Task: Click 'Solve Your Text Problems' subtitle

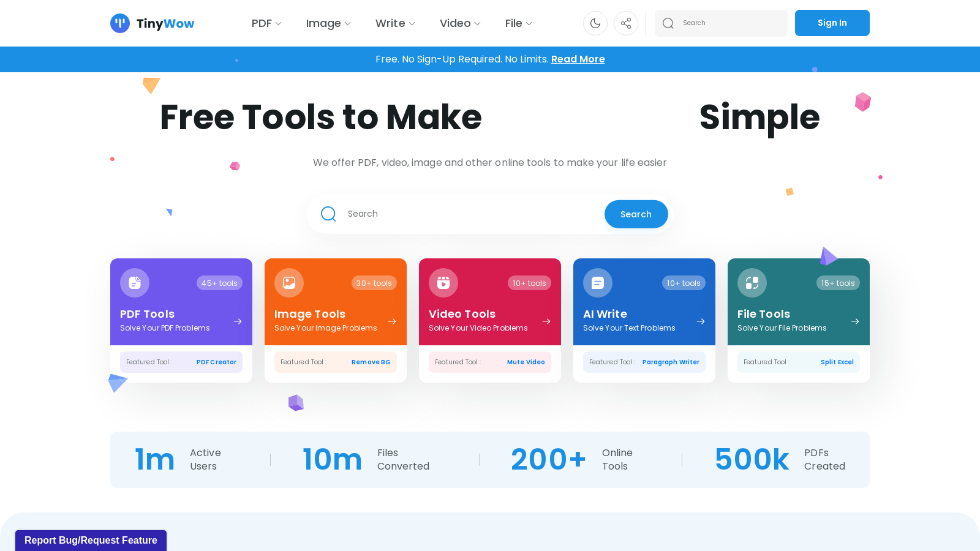Action: [x=629, y=328]
